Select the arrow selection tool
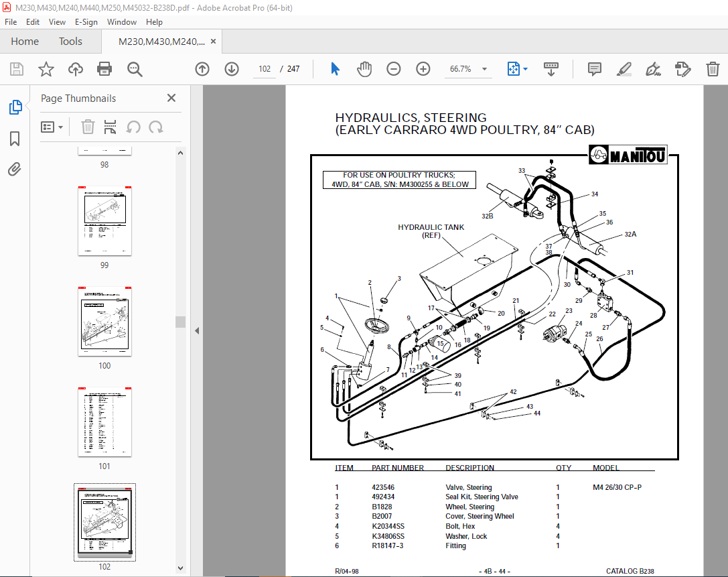 [335, 69]
